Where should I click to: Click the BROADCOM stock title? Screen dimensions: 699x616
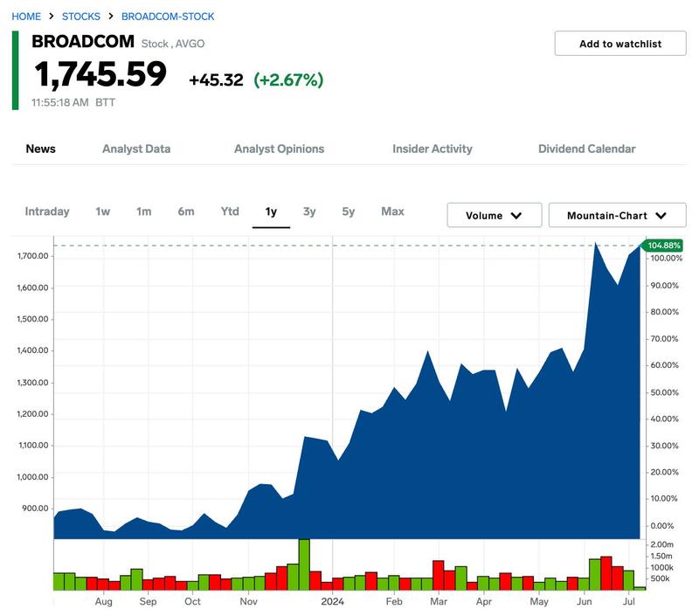tap(83, 41)
